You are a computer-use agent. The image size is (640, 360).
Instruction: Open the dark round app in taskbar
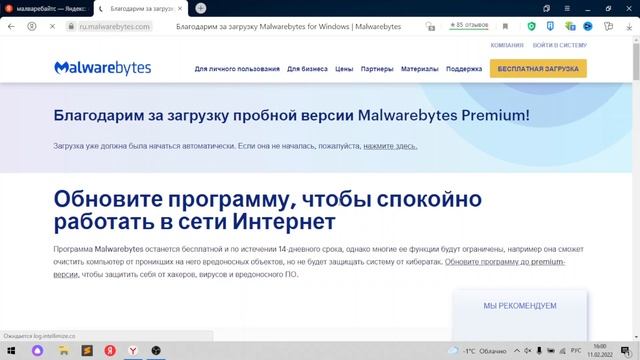[x=156, y=351]
